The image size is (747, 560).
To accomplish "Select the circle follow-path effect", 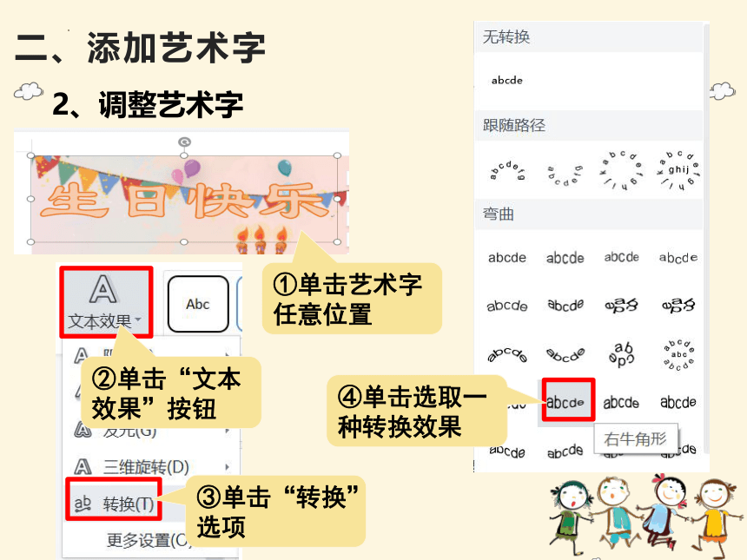I will coord(621,170).
